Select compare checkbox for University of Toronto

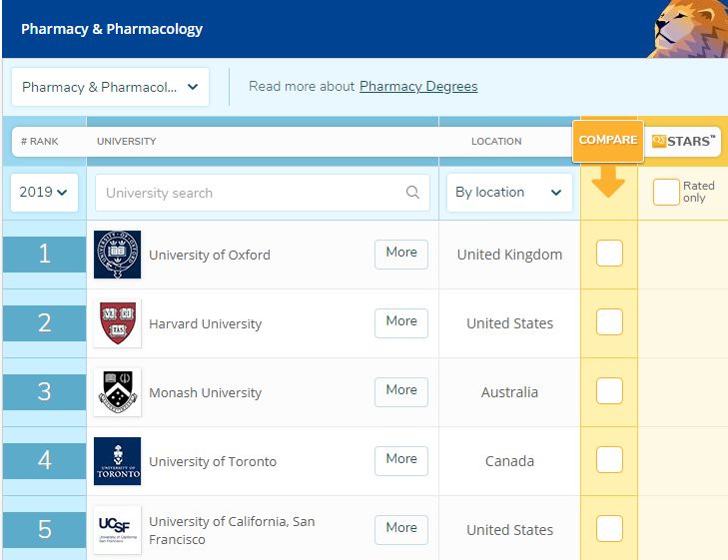[x=609, y=460]
